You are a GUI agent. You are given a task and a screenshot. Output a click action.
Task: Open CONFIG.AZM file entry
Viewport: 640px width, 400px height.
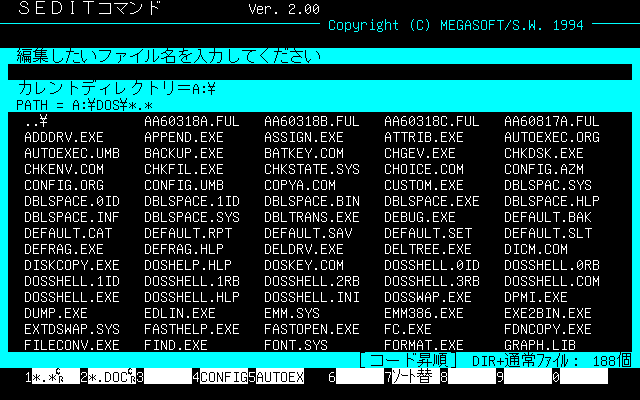pos(544,169)
